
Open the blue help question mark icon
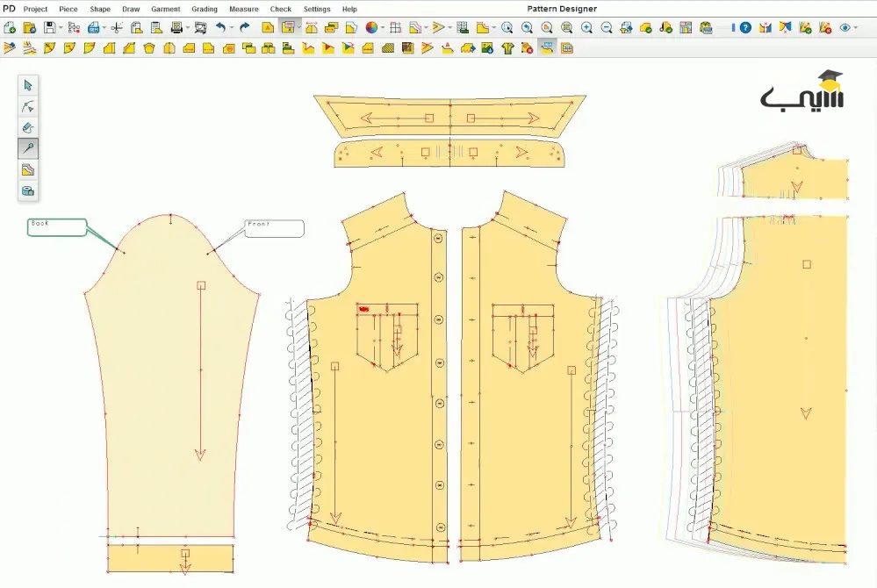click(x=745, y=27)
